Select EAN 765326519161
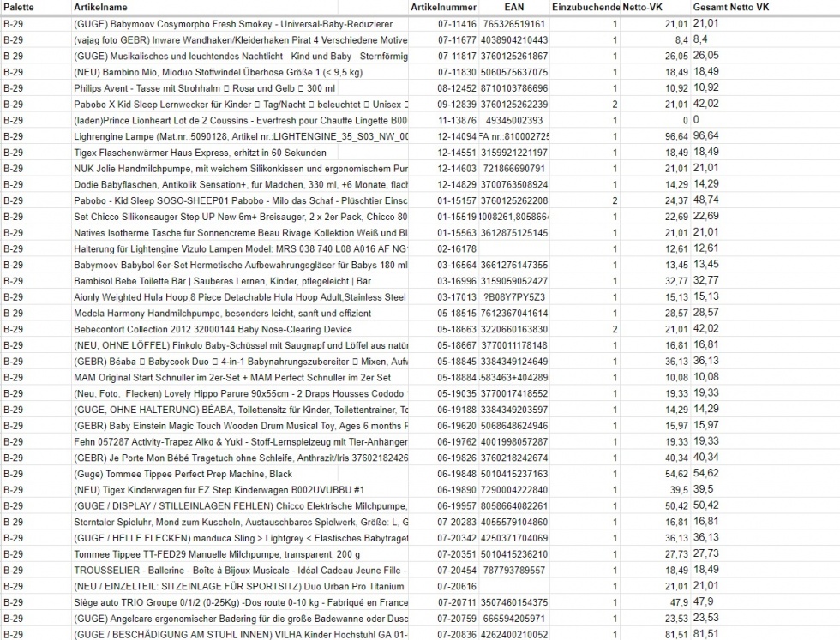Image resolution: width=840 pixels, height=640 pixels. pos(514,24)
